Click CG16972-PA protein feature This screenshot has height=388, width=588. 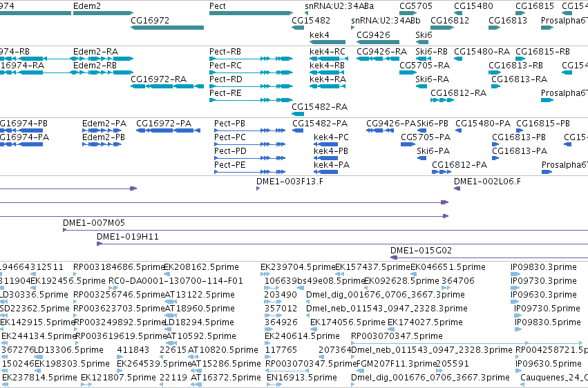point(168,130)
